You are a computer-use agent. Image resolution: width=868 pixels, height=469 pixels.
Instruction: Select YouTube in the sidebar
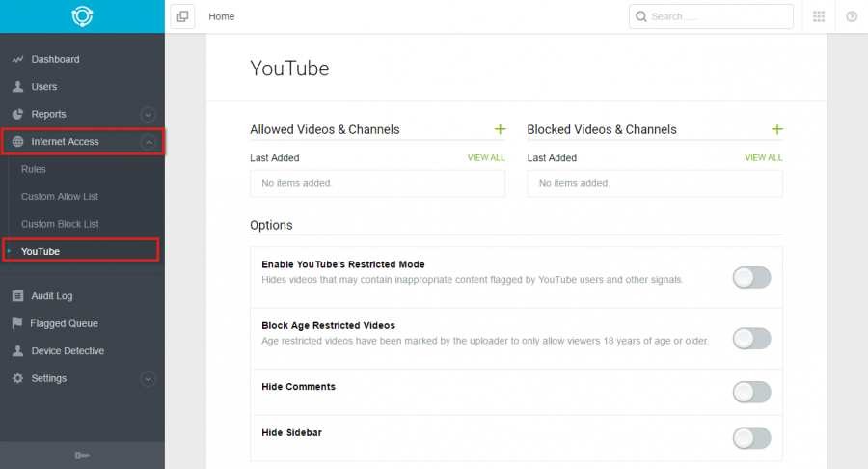pyautogui.click(x=41, y=251)
